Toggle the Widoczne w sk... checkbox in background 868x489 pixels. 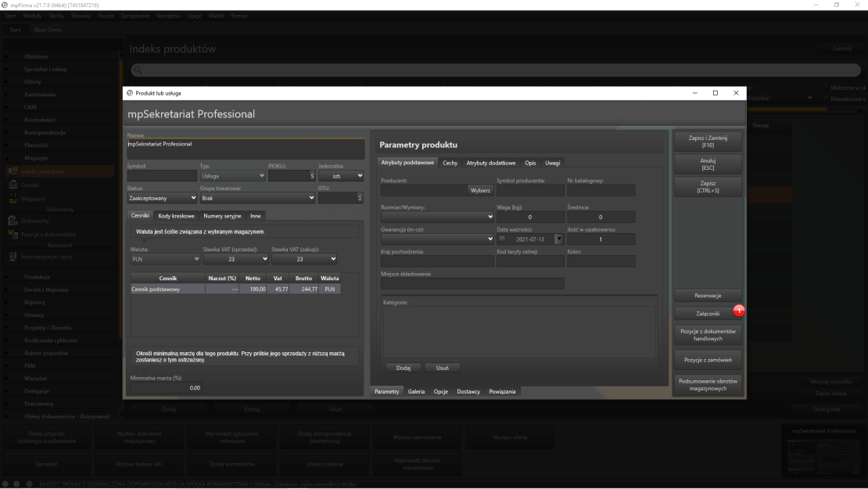pyautogui.click(x=825, y=88)
